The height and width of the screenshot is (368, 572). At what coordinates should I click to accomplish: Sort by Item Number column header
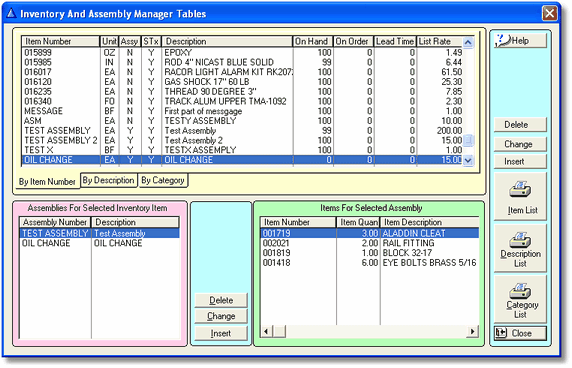pyautogui.click(x=61, y=42)
